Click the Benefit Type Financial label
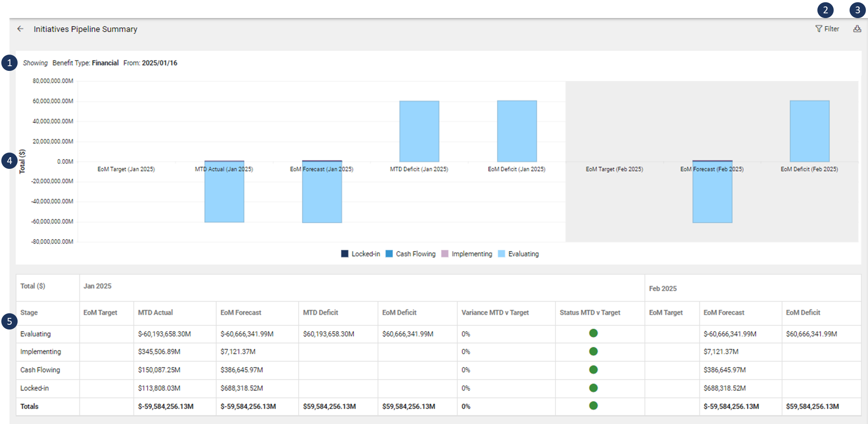This screenshot has height=424, width=868. click(85, 63)
